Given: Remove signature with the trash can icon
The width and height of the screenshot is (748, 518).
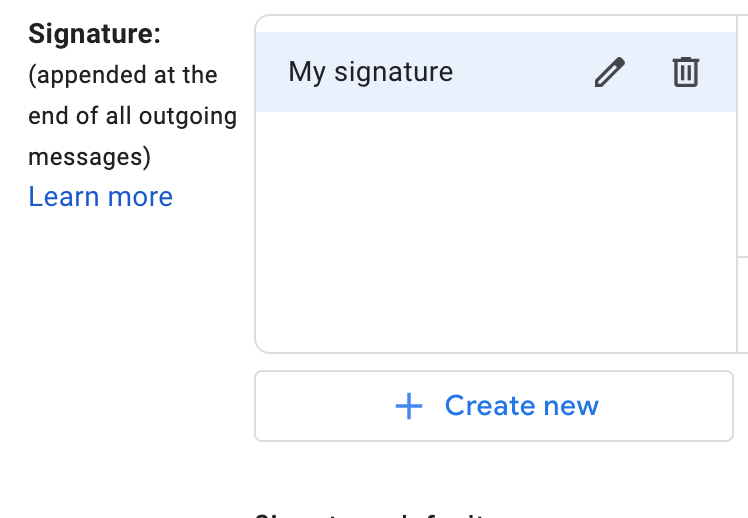Looking at the screenshot, I should pyautogui.click(x=685, y=72).
